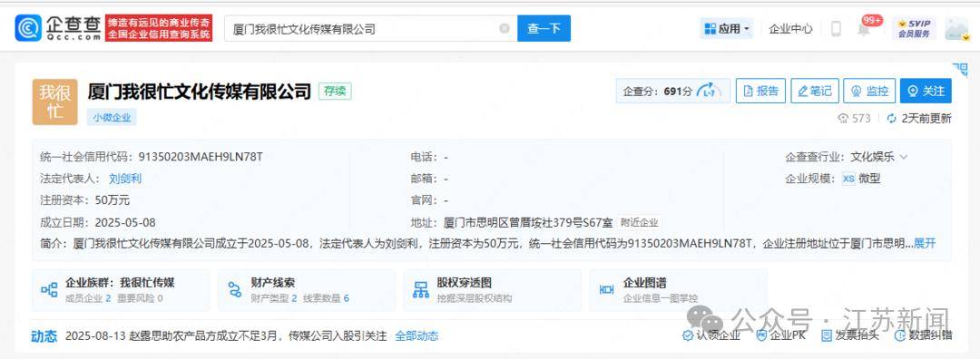Open the 股权穿透图 card

pyautogui.click(x=492, y=290)
